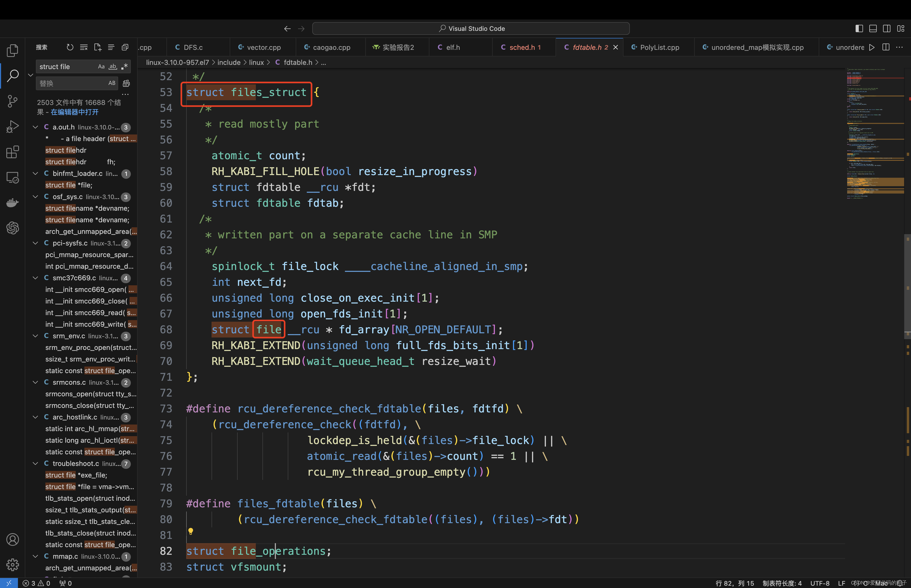
Task: Toggle Match Whole Word in search
Action: [x=113, y=66]
